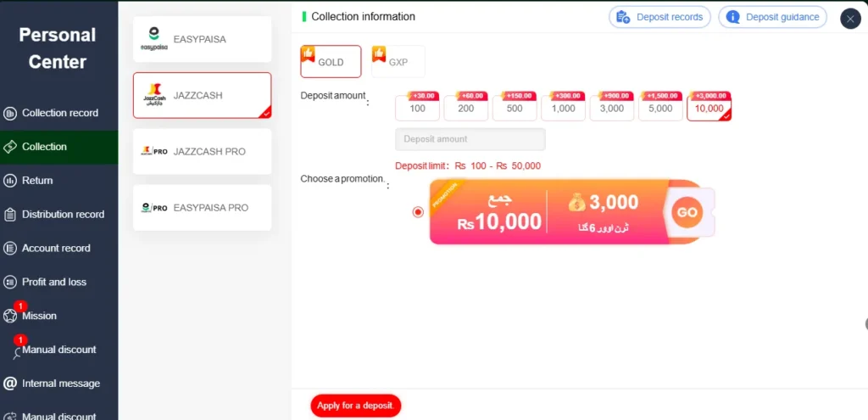
Task: Go to Account record
Action: click(x=58, y=249)
